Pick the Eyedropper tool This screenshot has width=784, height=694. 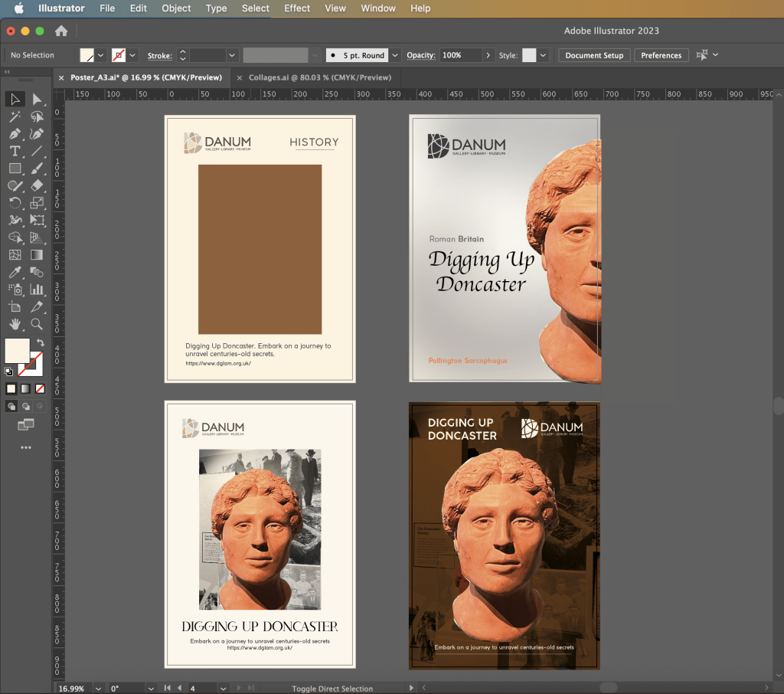(x=15, y=272)
